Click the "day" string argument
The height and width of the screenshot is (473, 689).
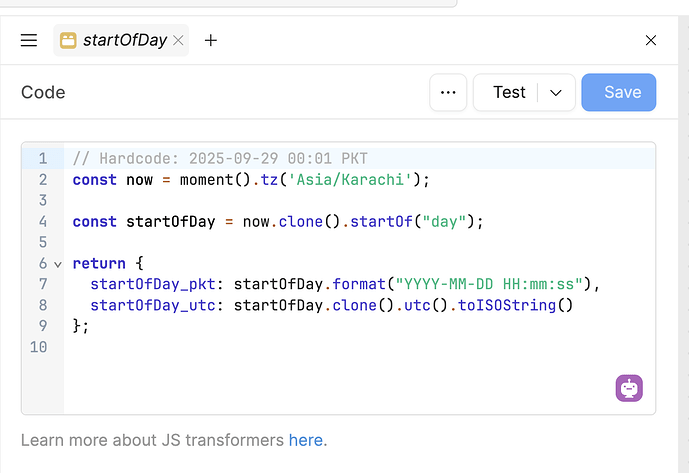tap(445, 222)
